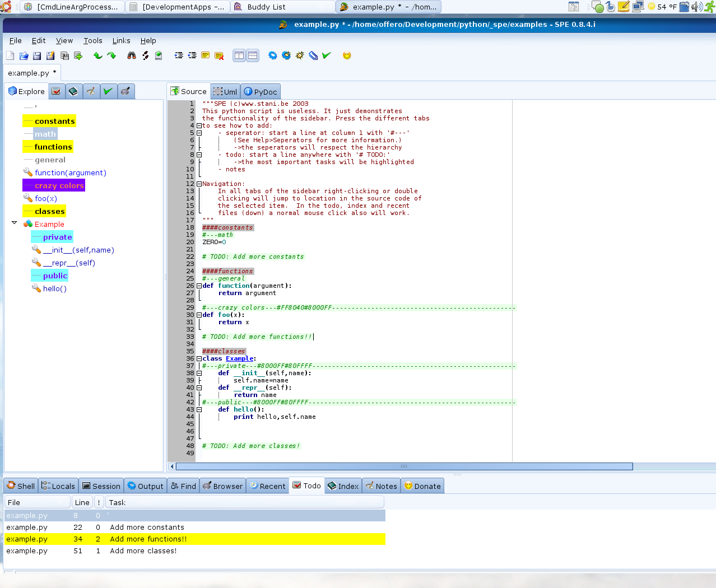
Task: Collapse the Example class tree node
Action: 15,223
